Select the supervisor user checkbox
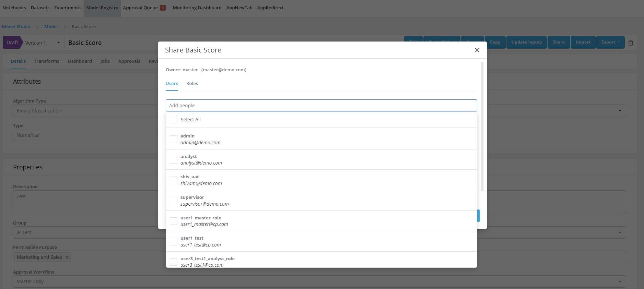Image resolution: width=644 pixels, height=289 pixels. pyautogui.click(x=174, y=201)
